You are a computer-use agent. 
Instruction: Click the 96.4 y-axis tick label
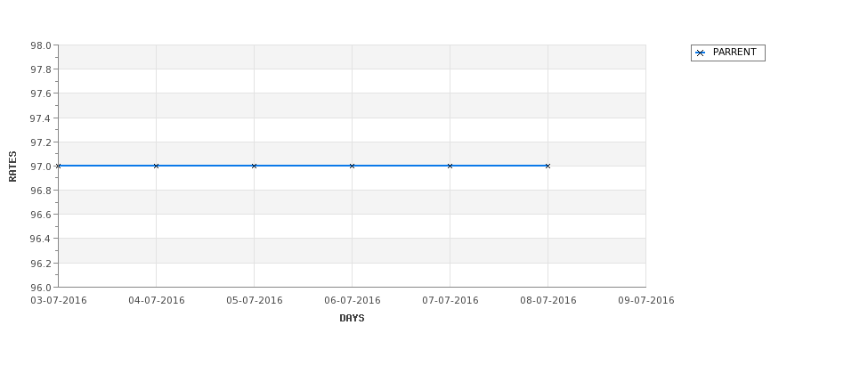(40, 240)
